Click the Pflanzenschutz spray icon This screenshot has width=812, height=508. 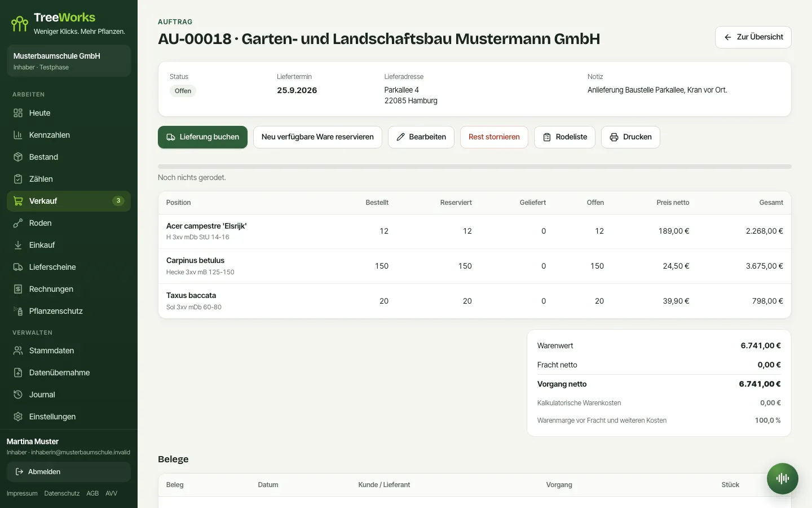point(18,311)
